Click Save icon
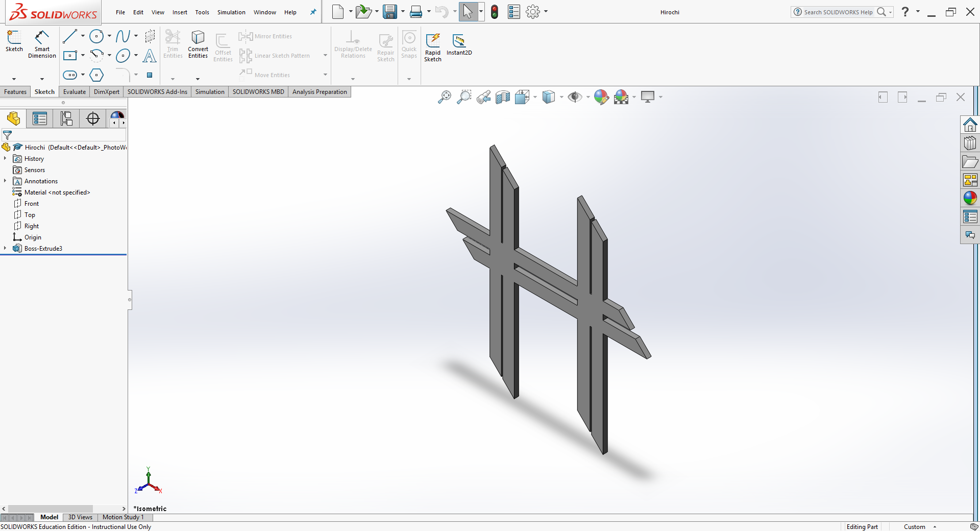 point(390,12)
